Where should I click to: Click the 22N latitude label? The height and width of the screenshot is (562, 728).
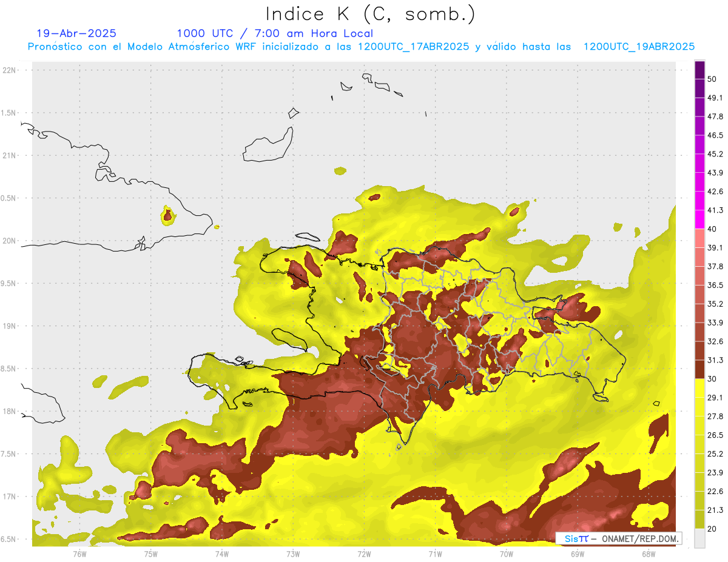point(10,70)
